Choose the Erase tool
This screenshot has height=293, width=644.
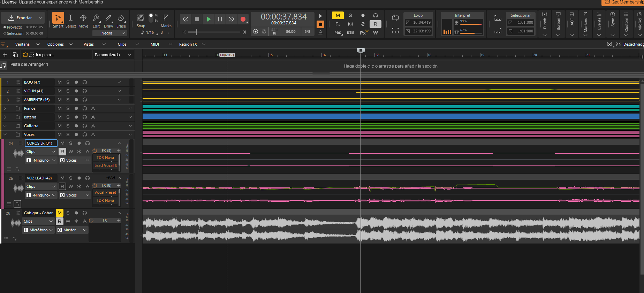pos(121,18)
